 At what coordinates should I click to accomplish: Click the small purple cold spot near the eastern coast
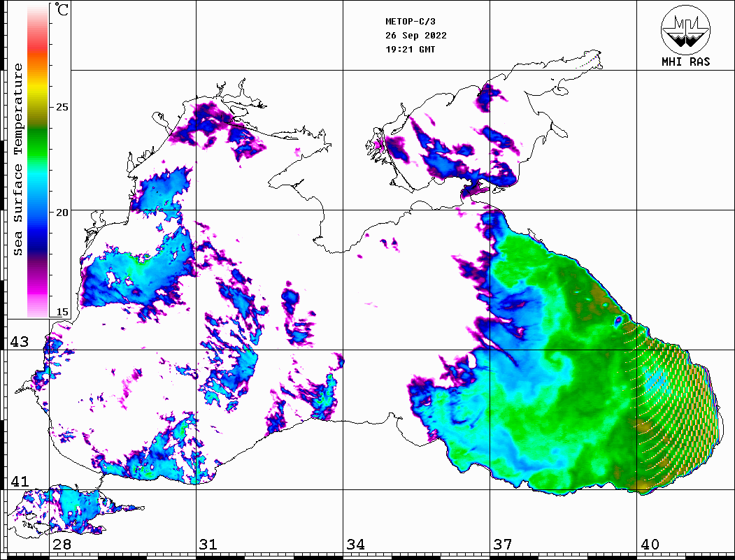(x=618, y=321)
